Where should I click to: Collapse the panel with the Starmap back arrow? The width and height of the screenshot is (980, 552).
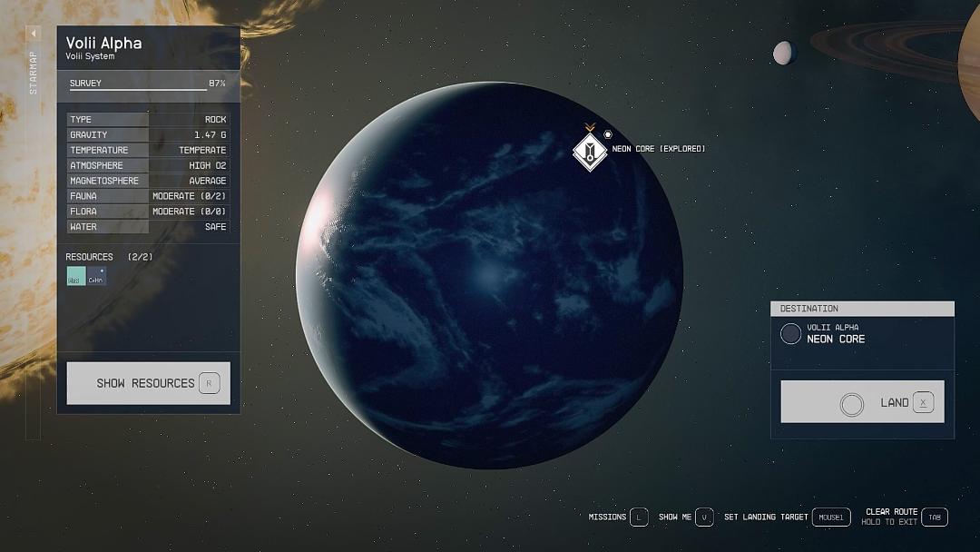tap(34, 33)
